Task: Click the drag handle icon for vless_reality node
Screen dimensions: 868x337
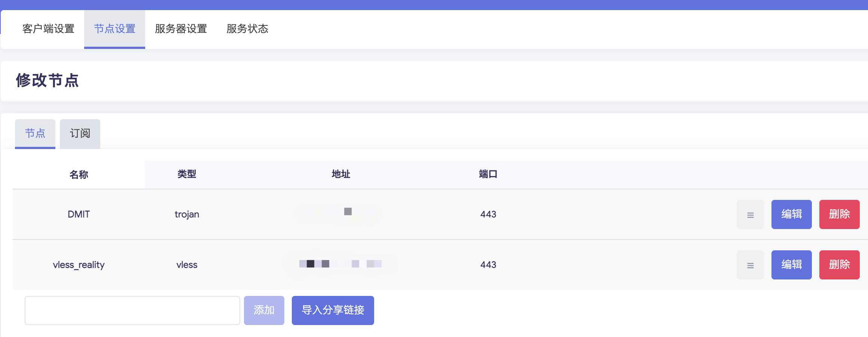Action: pyautogui.click(x=750, y=265)
